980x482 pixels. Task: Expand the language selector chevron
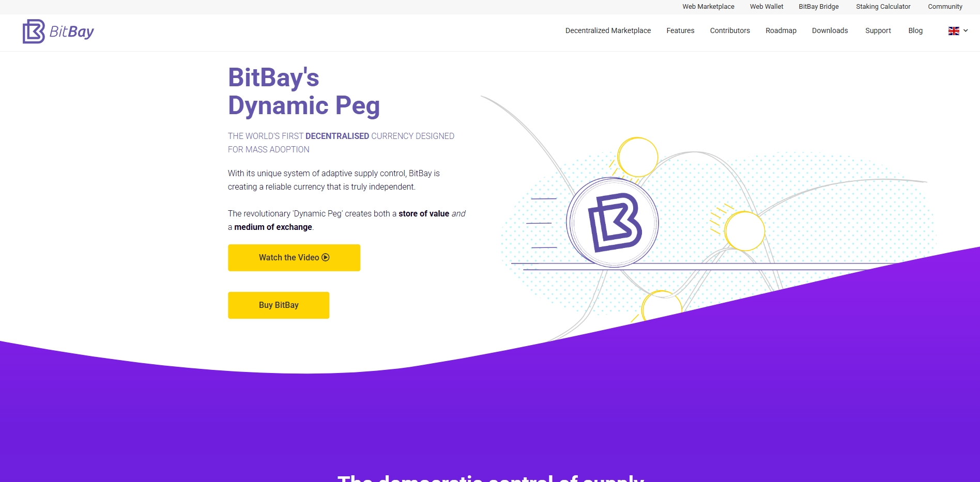click(x=966, y=30)
